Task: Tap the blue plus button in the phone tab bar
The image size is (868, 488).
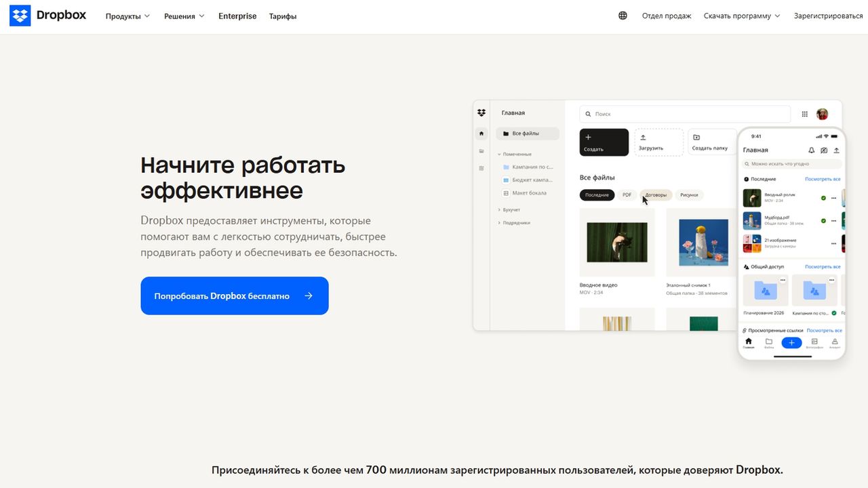Action: pos(791,343)
